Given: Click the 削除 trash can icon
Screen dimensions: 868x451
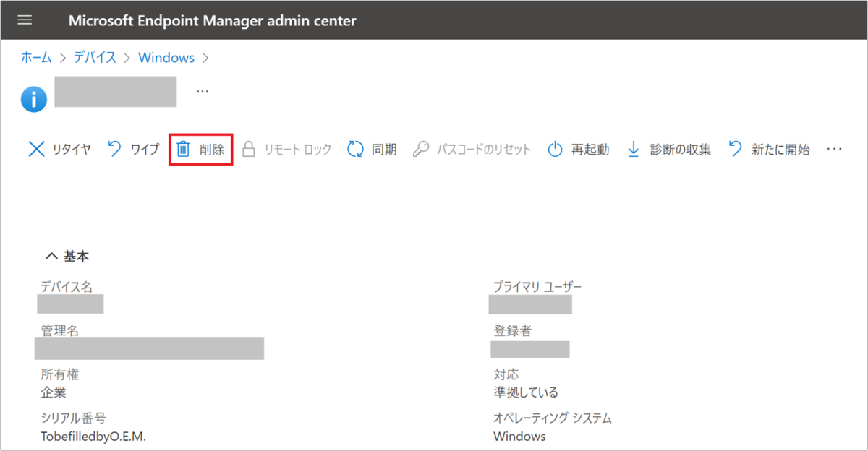Looking at the screenshot, I should coord(183,150).
